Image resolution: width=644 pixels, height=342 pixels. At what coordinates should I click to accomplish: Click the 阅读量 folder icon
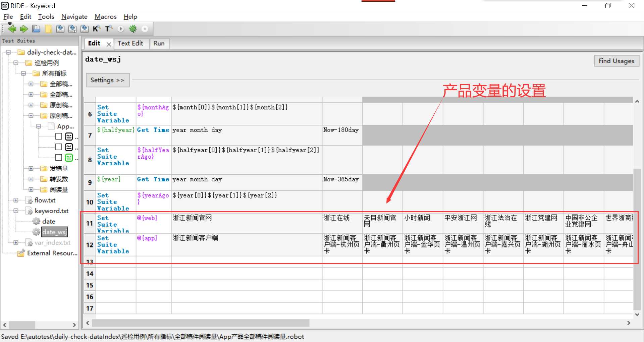pyautogui.click(x=44, y=190)
